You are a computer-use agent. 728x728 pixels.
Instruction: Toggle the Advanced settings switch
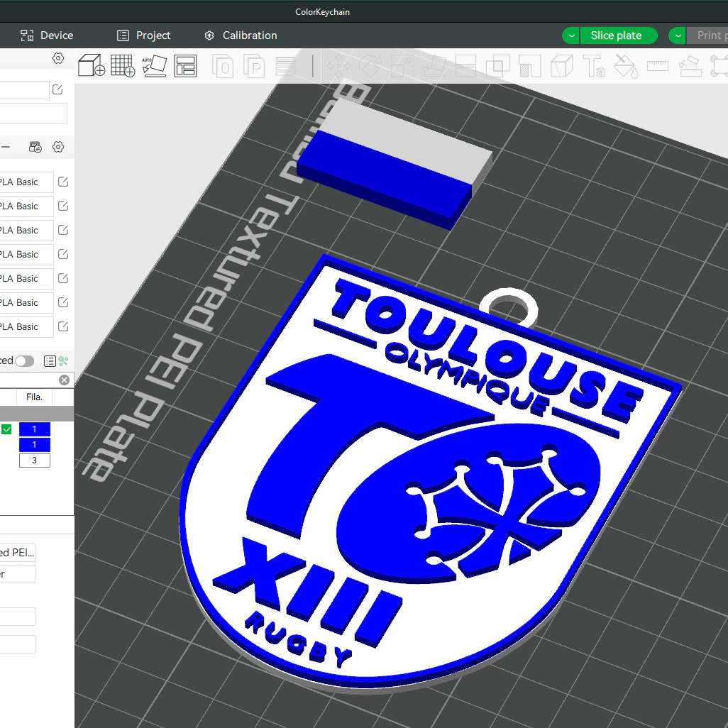[25, 361]
